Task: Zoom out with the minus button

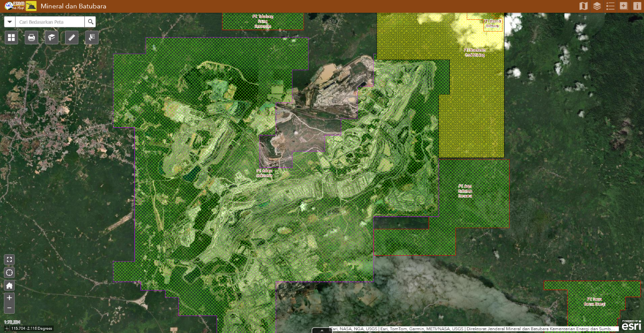Action: [x=9, y=308]
